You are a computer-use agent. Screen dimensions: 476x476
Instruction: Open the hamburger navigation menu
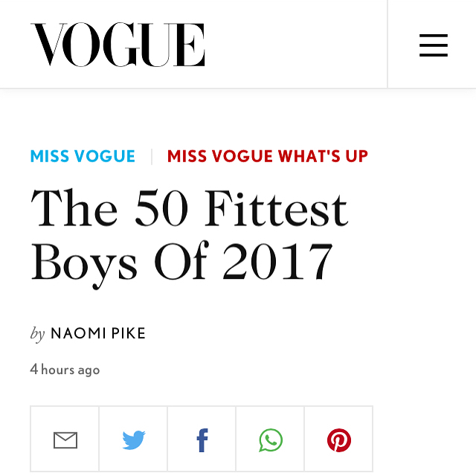(433, 45)
